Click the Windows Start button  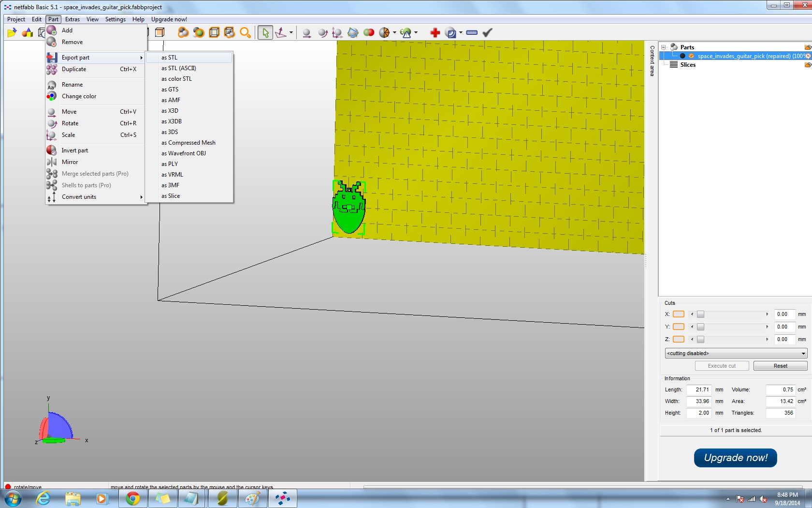point(13,498)
